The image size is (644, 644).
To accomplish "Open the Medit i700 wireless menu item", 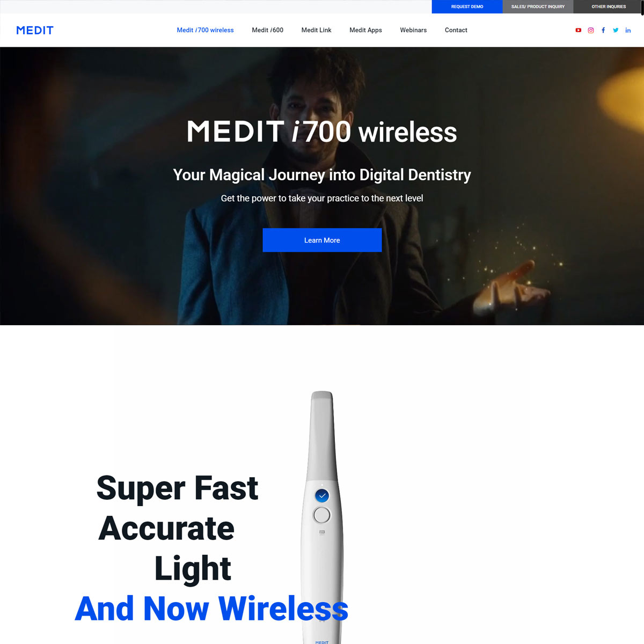I will click(x=206, y=30).
